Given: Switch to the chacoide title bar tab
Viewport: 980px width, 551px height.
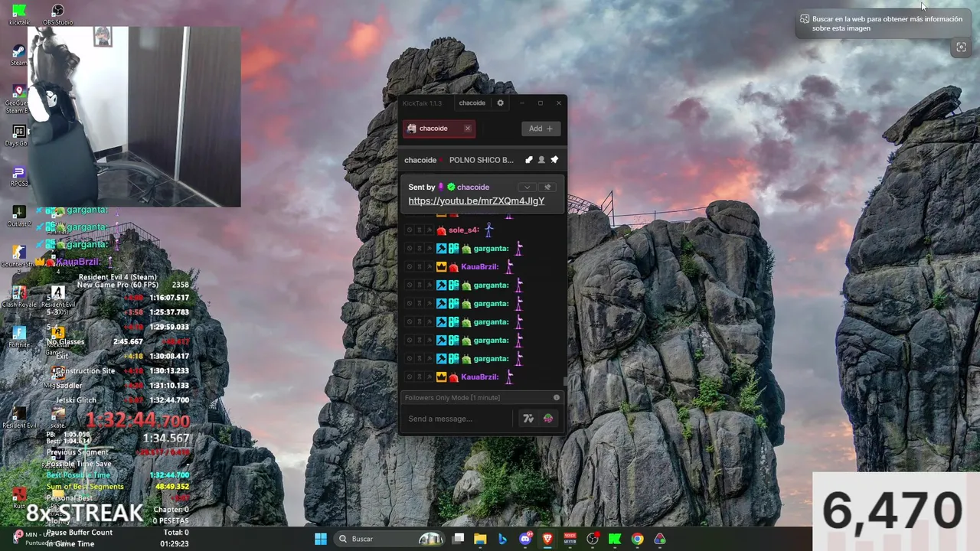Looking at the screenshot, I should pos(472,103).
